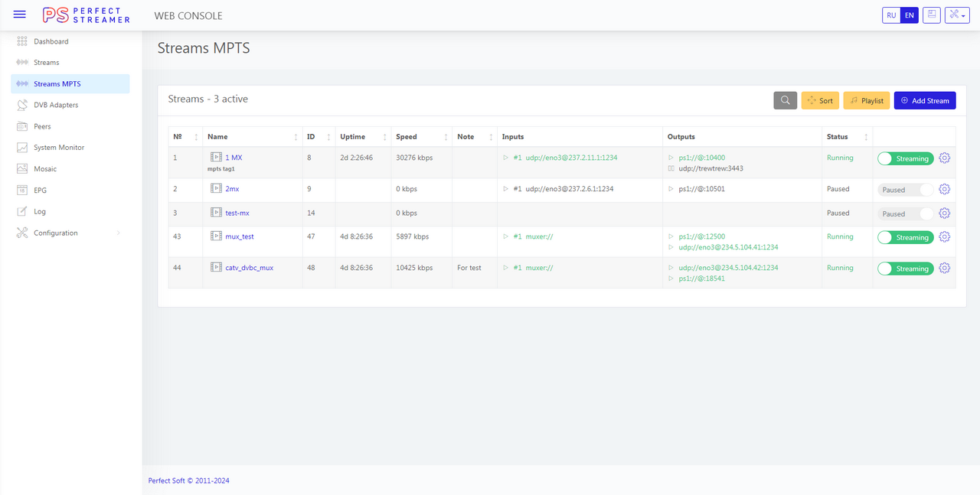980x495 pixels.
Task: Open settings gear for catv_dvbc_mux stream
Action: coord(944,268)
